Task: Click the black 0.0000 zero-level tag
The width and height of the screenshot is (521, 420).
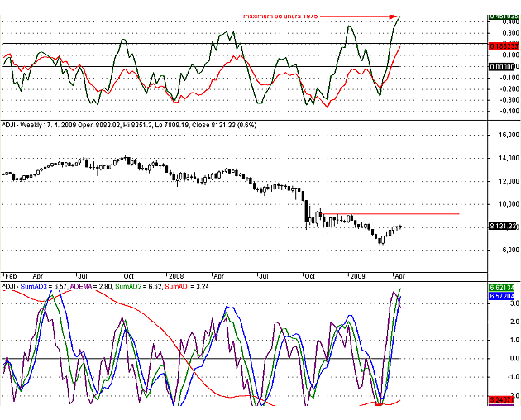Action: [x=503, y=67]
